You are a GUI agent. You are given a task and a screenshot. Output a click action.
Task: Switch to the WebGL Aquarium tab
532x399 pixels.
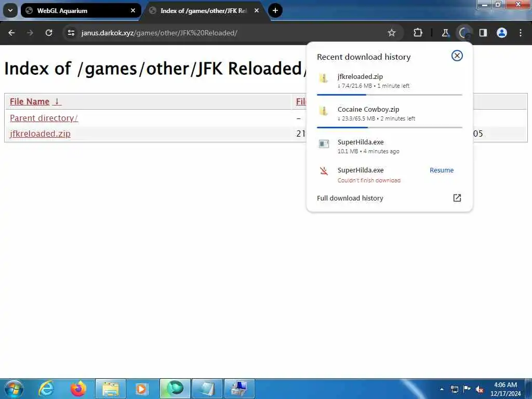pyautogui.click(x=81, y=10)
